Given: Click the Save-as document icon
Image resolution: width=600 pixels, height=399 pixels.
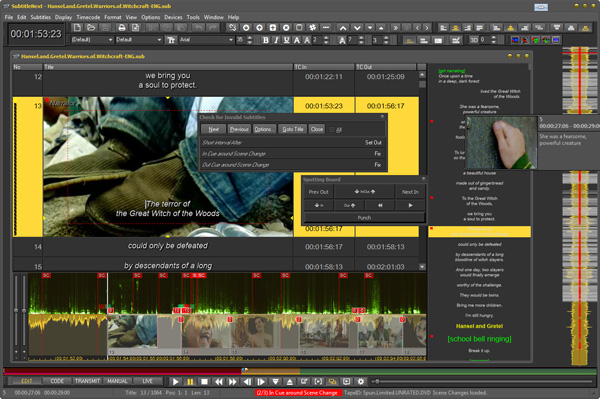Looking at the screenshot, I should pos(135,28).
